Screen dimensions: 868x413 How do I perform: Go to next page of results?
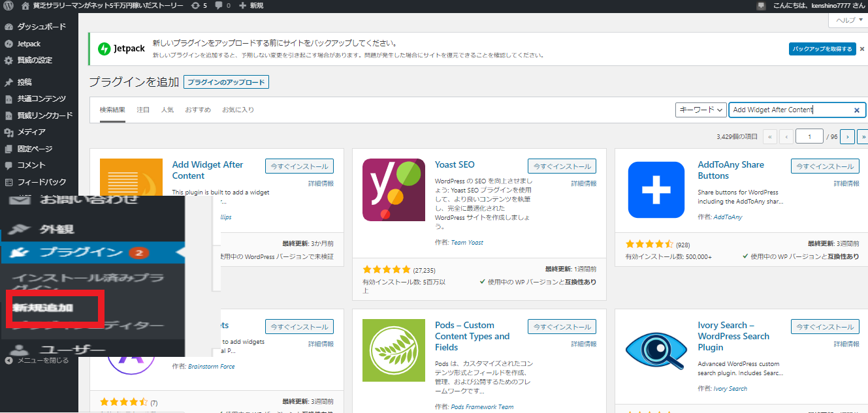pyautogui.click(x=848, y=136)
